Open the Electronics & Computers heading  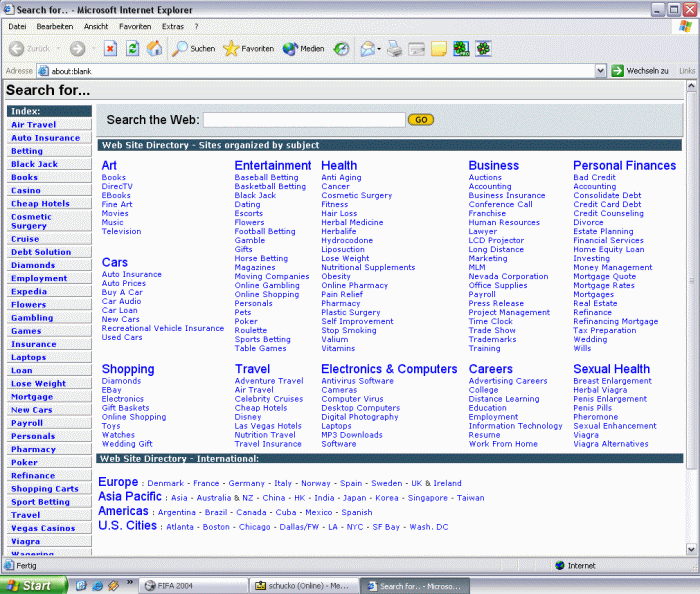(389, 369)
